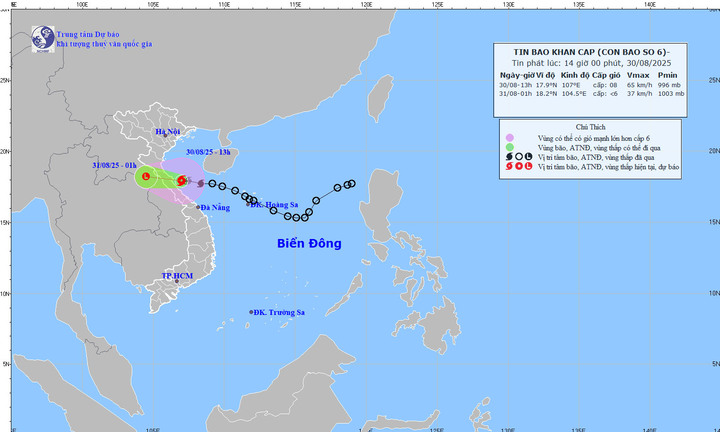Image resolution: width=720 pixels, height=432 pixels.
Task: Click the ĐK. Trường Sa marker dot
Action: click(x=251, y=312)
